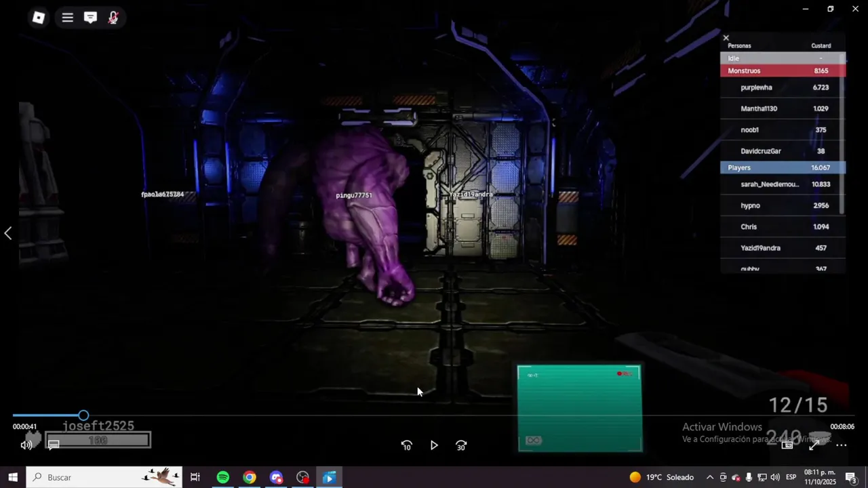
Task: Open Google Chrome from the taskbar
Action: (250, 477)
